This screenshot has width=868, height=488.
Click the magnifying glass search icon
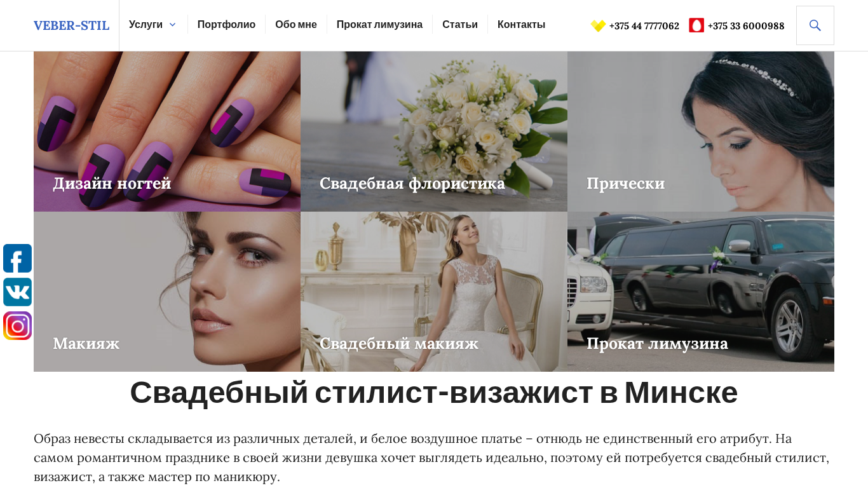(815, 25)
